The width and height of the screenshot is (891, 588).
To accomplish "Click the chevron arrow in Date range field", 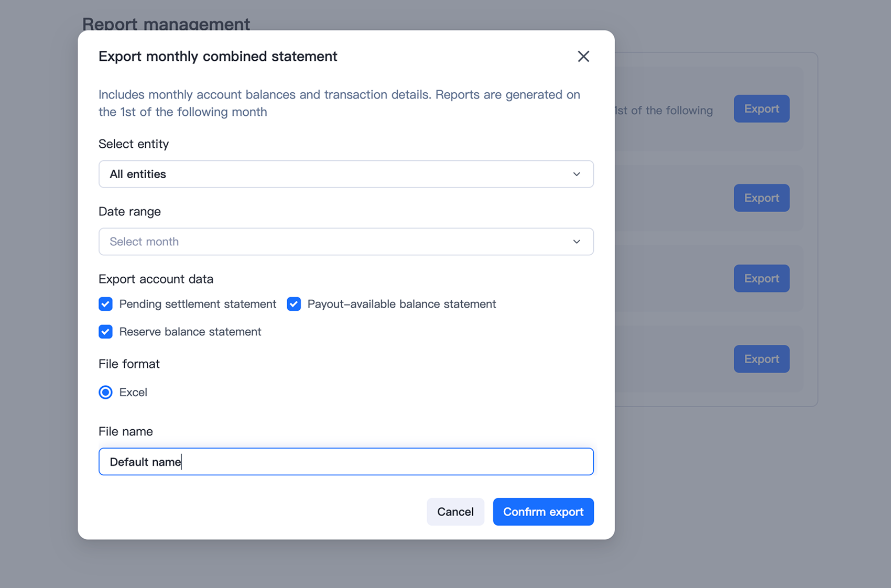I will (x=577, y=242).
